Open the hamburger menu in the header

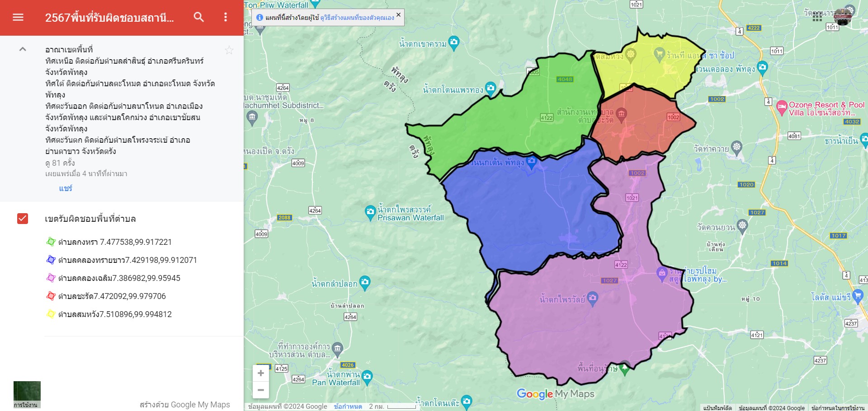(18, 17)
